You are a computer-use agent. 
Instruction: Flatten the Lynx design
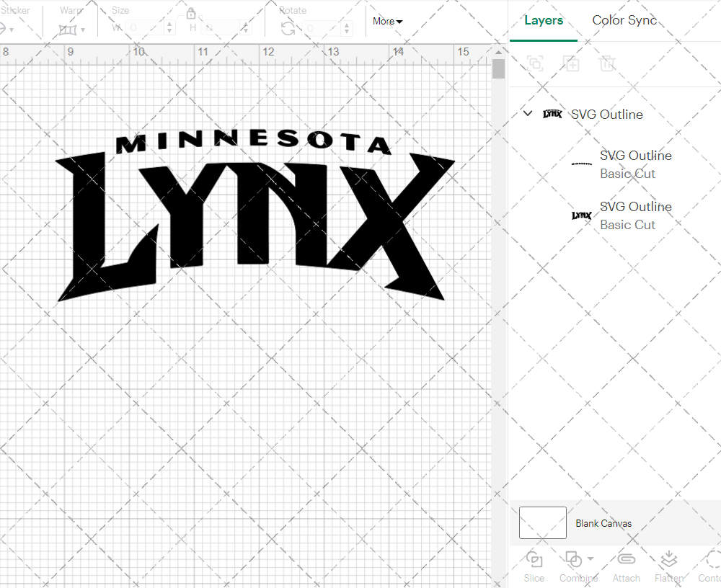tap(668, 560)
